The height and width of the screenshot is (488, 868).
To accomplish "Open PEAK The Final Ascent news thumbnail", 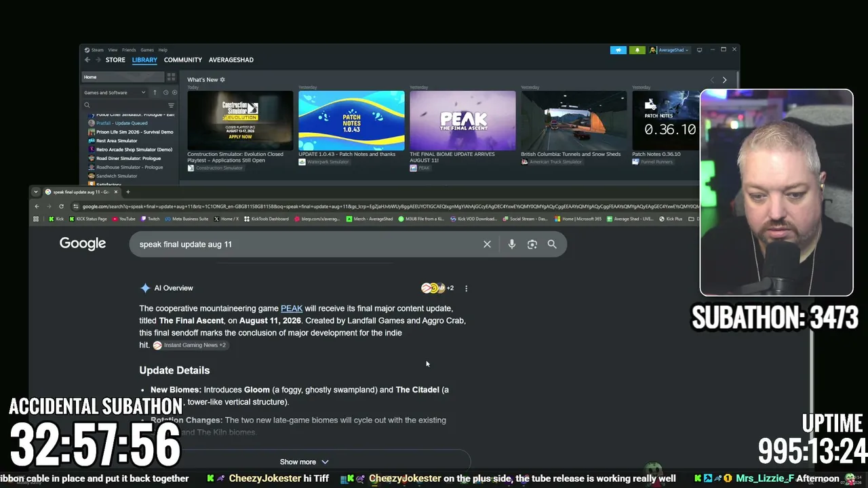I will pyautogui.click(x=462, y=121).
